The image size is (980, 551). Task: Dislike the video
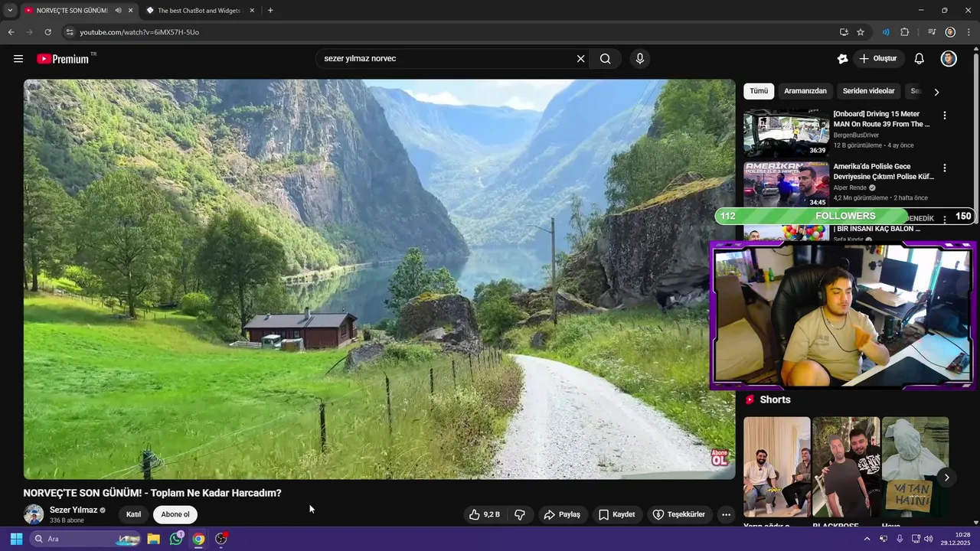tap(520, 514)
